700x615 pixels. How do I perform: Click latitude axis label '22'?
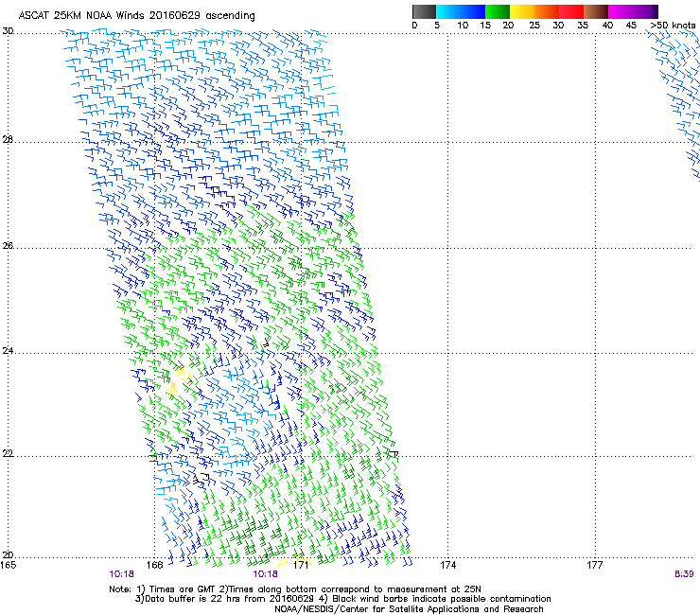click(8, 453)
